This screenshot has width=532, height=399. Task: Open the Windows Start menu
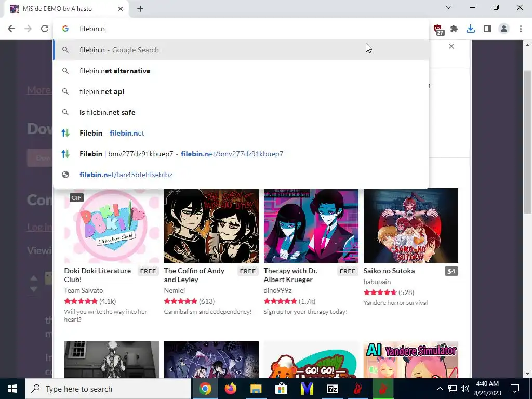tap(12, 389)
